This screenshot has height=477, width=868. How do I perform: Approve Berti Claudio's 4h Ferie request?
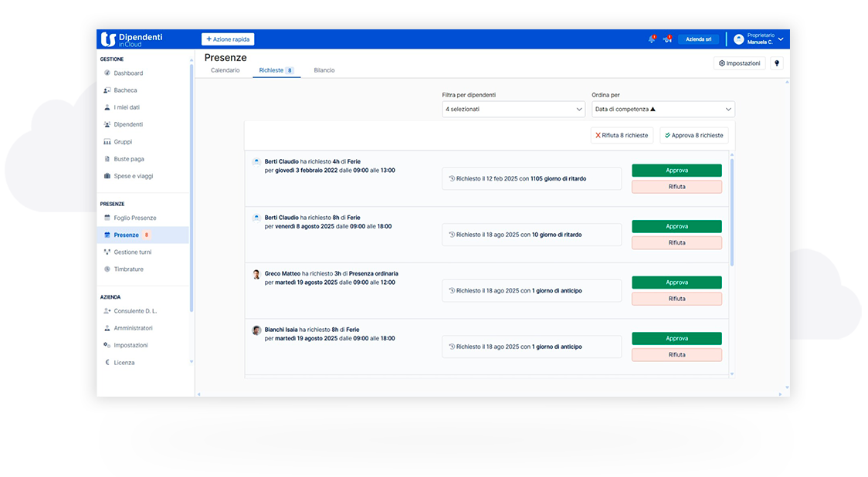pyautogui.click(x=676, y=171)
